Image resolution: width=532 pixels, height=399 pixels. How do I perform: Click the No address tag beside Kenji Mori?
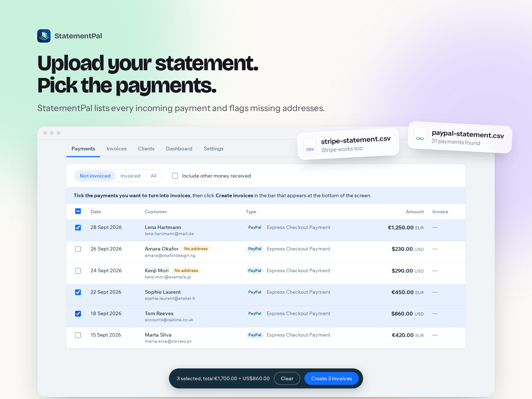[186, 271]
